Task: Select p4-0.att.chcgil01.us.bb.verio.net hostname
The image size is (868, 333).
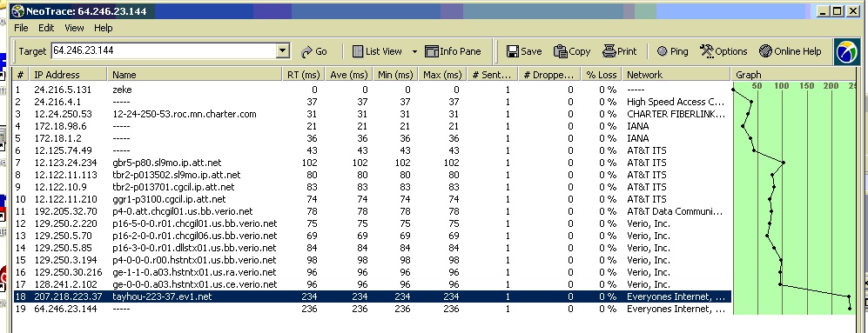Action: [x=183, y=211]
